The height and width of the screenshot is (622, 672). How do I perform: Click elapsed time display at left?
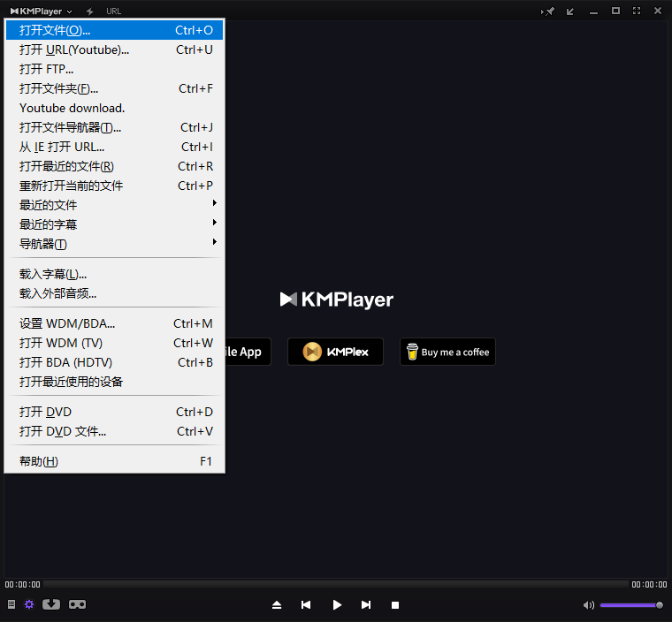click(x=23, y=584)
